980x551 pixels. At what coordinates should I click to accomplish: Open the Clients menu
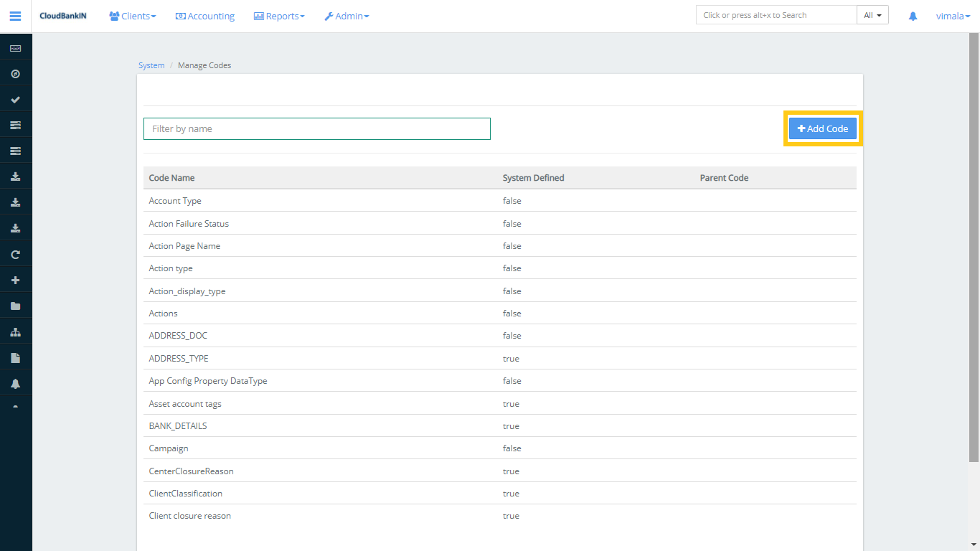click(132, 15)
